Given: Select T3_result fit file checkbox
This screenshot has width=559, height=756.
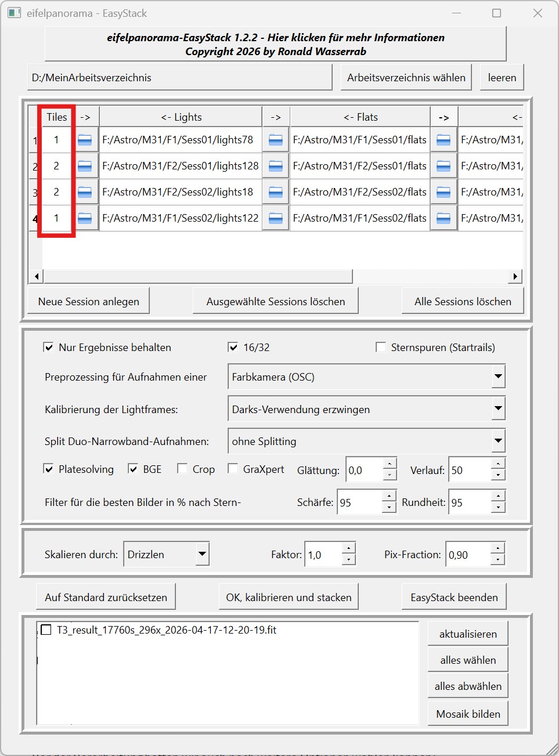Looking at the screenshot, I should point(46,630).
